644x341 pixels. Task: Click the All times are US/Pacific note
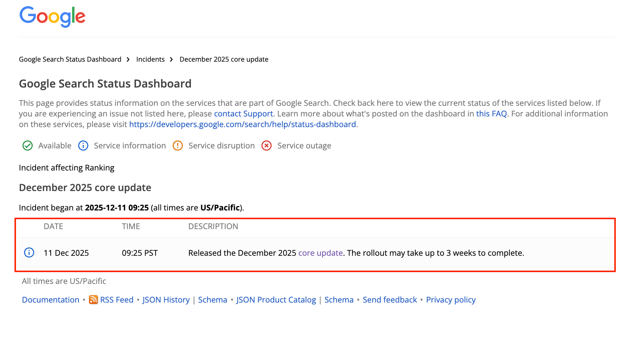point(64,281)
